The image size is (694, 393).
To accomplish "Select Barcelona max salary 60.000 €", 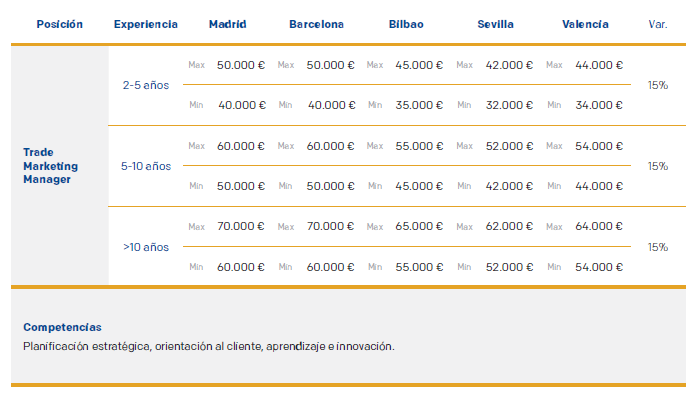I will pos(330,146).
